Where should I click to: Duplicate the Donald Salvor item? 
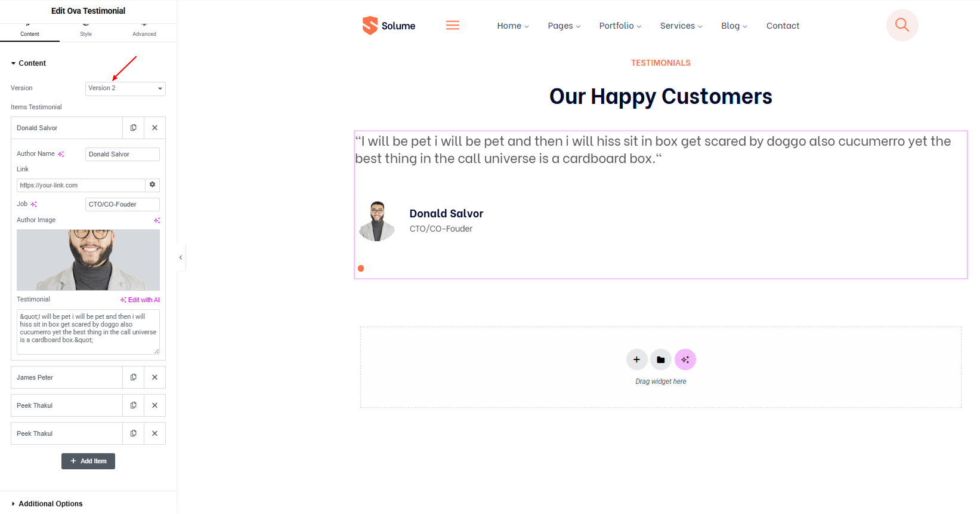(133, 128)
